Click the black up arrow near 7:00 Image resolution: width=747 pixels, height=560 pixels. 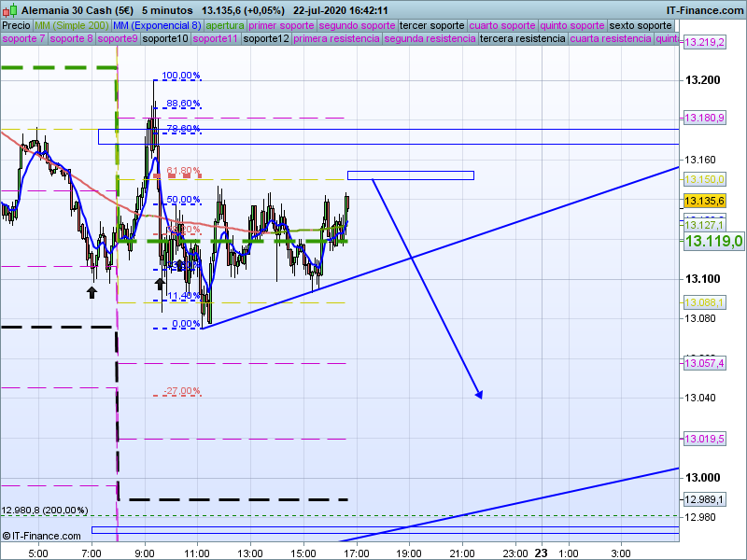point(92,292)
